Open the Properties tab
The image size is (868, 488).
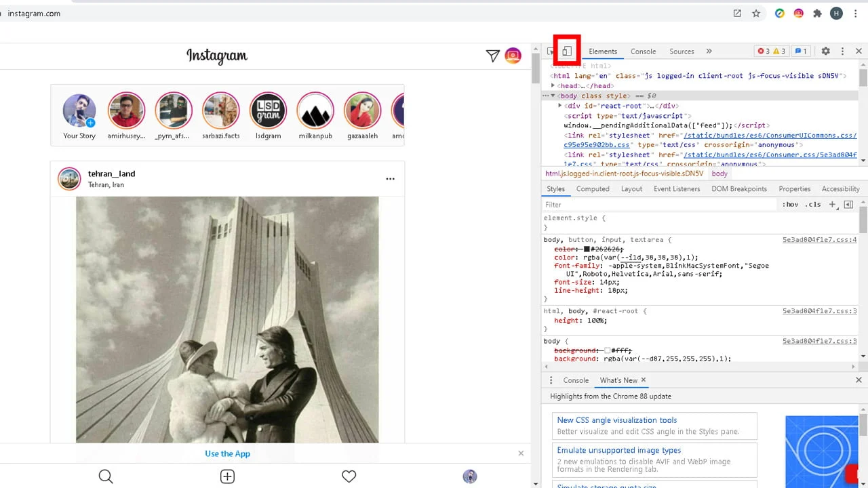click(795, 189)
